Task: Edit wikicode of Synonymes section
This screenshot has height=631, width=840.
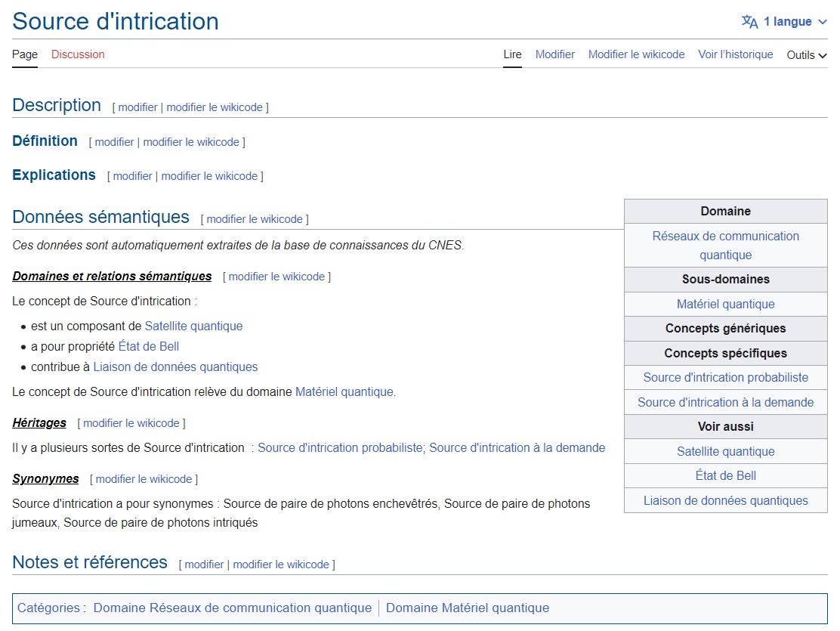Action: 144,479
